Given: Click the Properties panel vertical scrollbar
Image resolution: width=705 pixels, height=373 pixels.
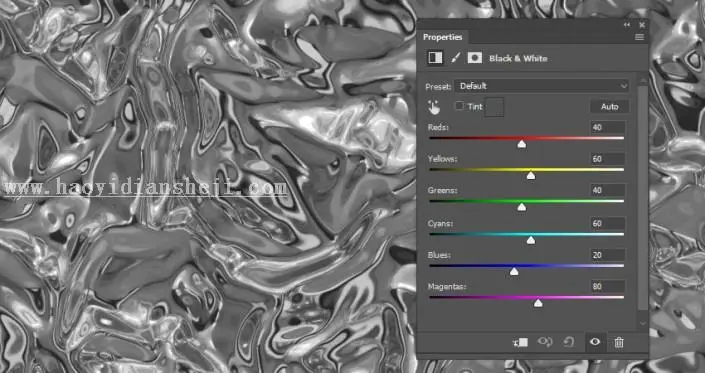Looking at the screenshot, I should pos(643,198).
